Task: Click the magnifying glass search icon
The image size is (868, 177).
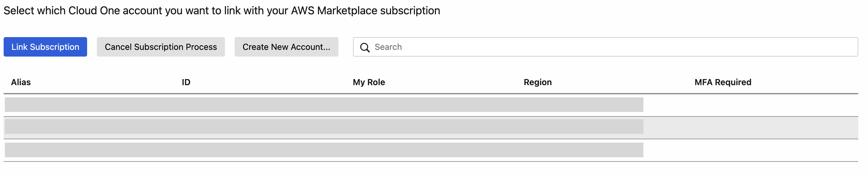Action: click(364, 47)
